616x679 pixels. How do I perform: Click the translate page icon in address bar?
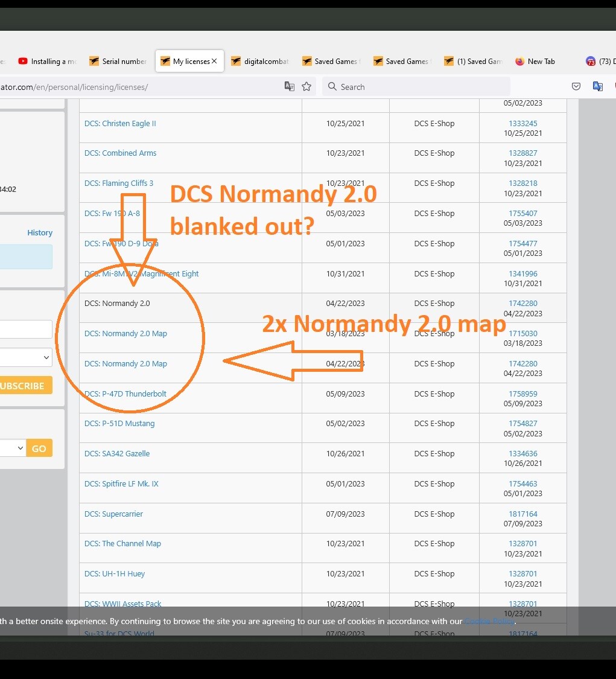coord(289,86)
